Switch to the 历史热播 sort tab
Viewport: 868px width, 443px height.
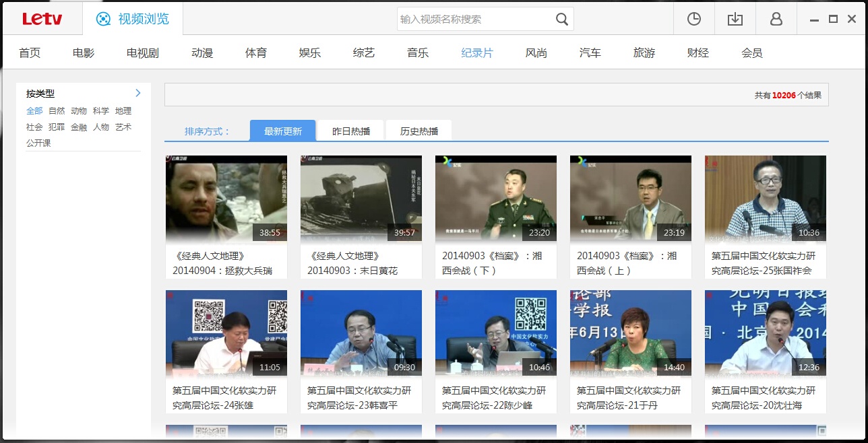[x=417, y=130]
